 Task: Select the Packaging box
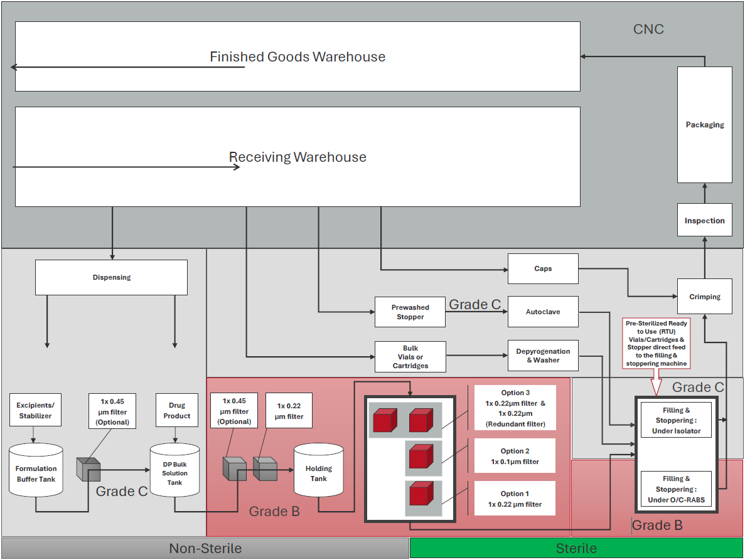pyautogui.click(x=704, y=125)
